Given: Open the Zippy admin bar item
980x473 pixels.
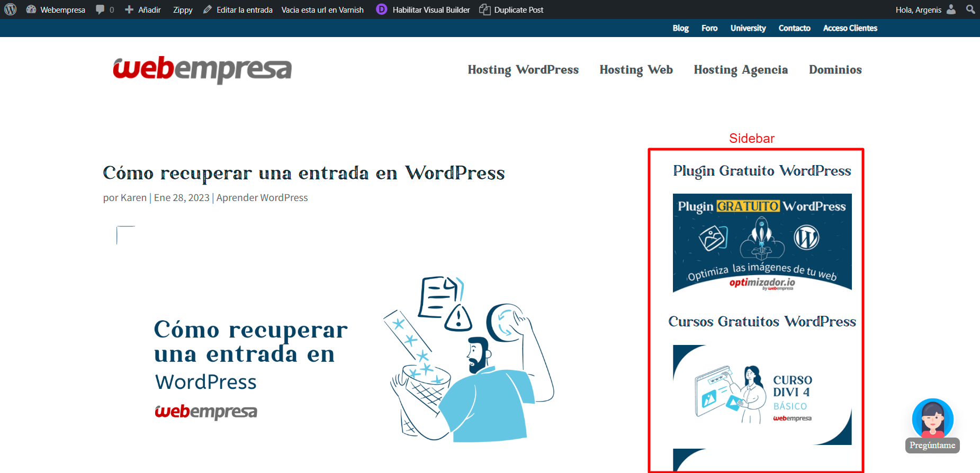Looking at the screenshot, I should pyautogui.click(x=183, y=10).
